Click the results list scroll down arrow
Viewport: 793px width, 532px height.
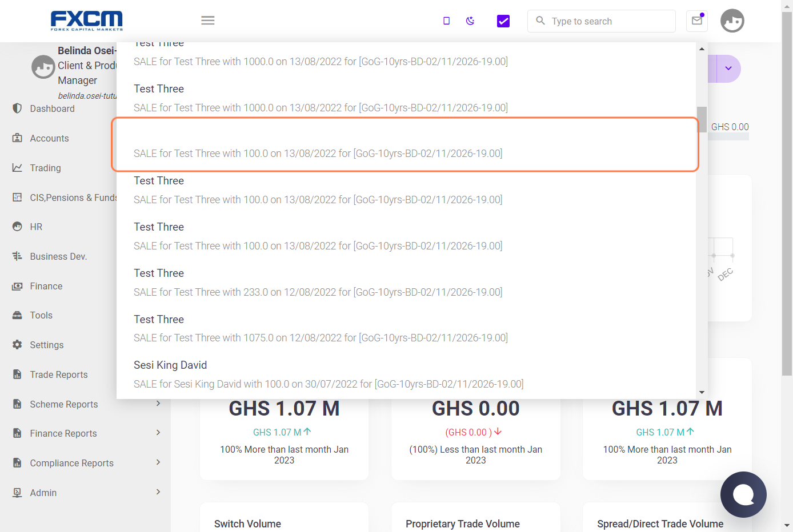click(702, 393)
